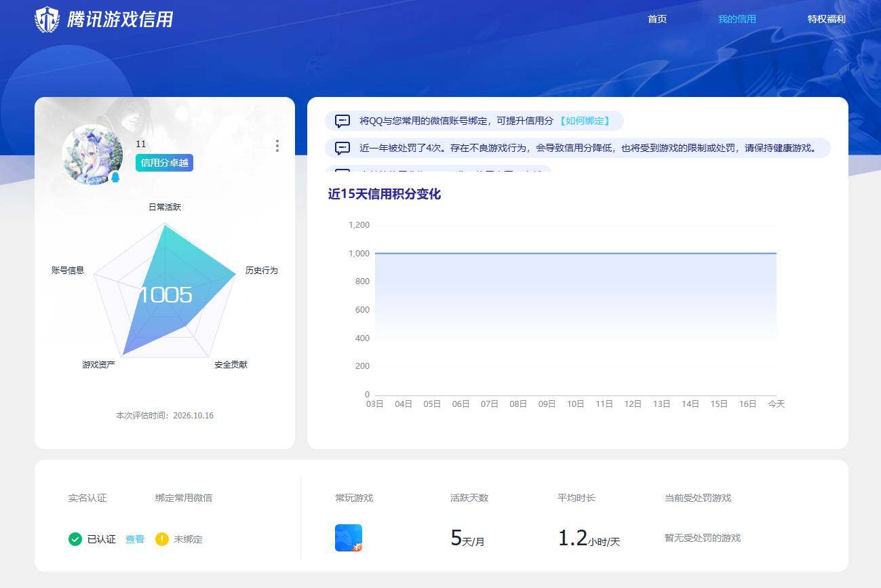Image resolution: width=881 pixels, height=588 pixels.
Task: Click the 本次评估时间 date text
Action: point(165,415)
